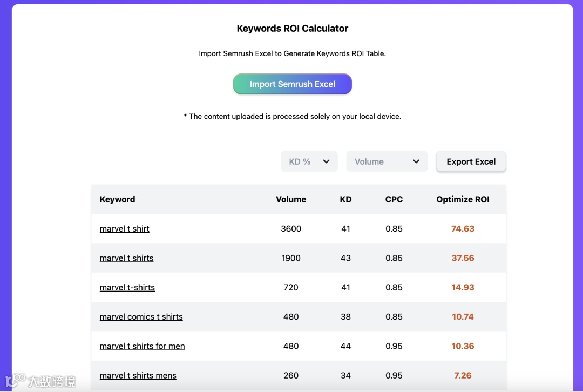
Task: Click the 74.63 Optimize ROI value
Action: [x=463, y=229]
